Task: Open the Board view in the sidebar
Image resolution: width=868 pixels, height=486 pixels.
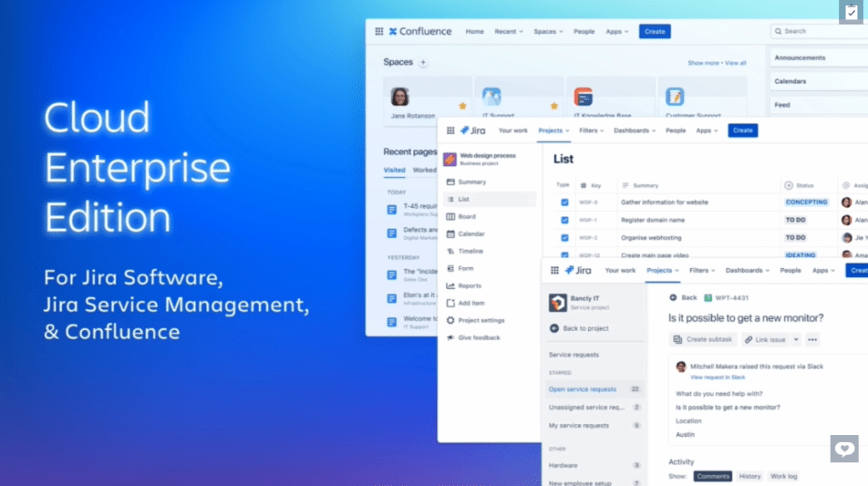Action: [467, 216]
